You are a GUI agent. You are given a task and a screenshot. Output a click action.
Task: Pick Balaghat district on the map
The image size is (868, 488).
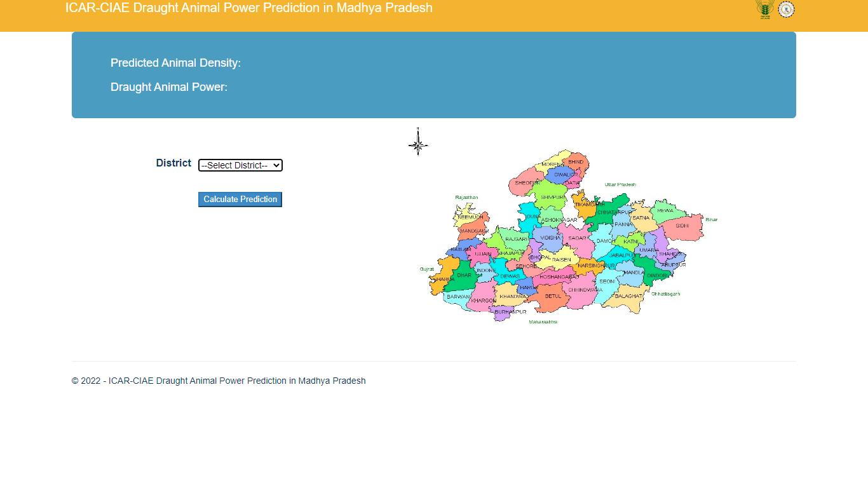tap(628, 297)
